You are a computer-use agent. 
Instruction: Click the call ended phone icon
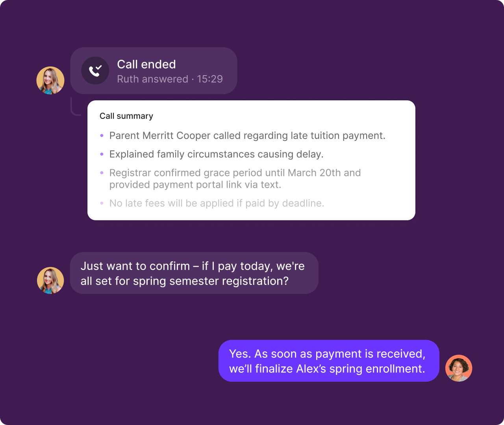95,70
